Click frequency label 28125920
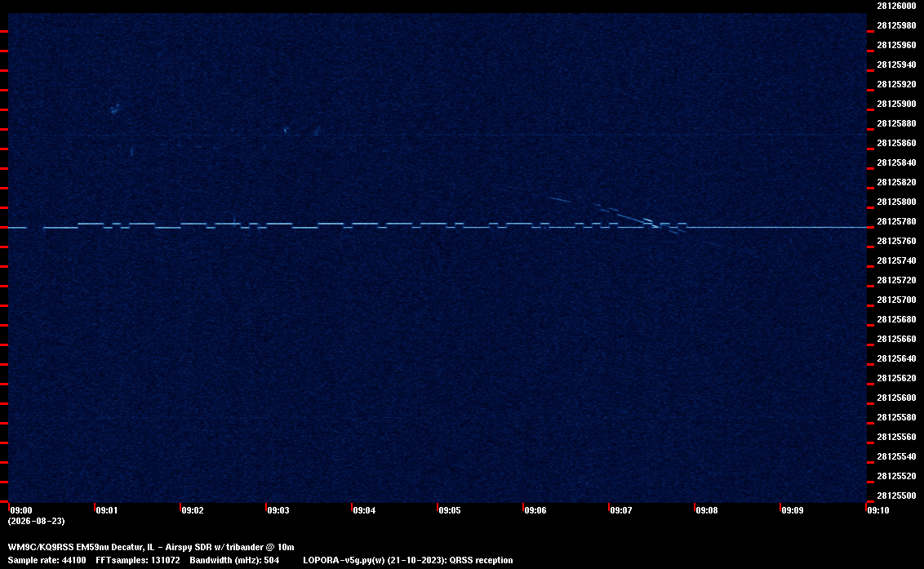This screenshot has width=924, height=569. pyautogui.click(x=896, y=84)
